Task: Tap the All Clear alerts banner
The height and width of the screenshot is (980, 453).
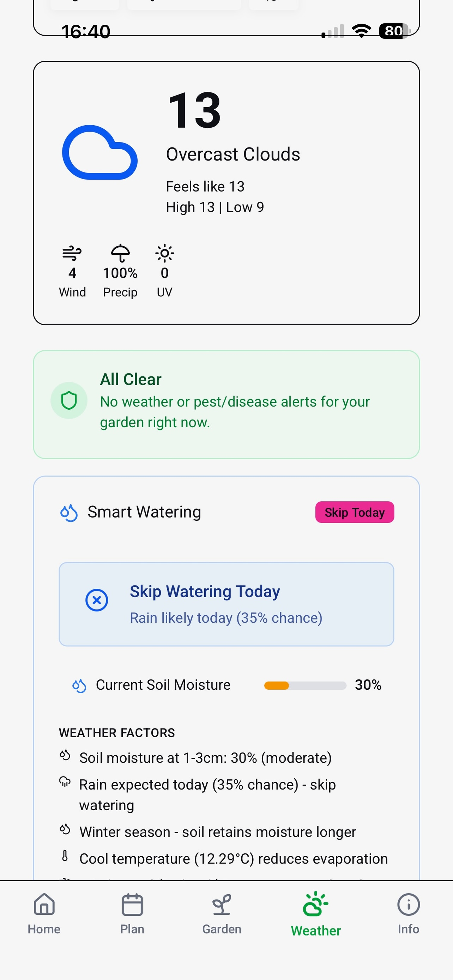Action: 226,404
